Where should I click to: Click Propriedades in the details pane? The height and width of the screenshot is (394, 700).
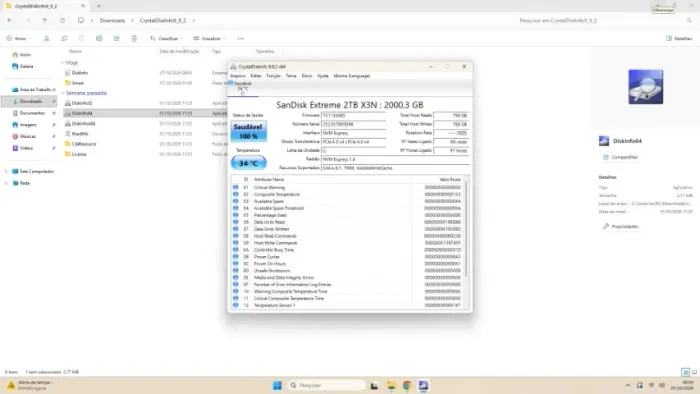click(621, 226)
